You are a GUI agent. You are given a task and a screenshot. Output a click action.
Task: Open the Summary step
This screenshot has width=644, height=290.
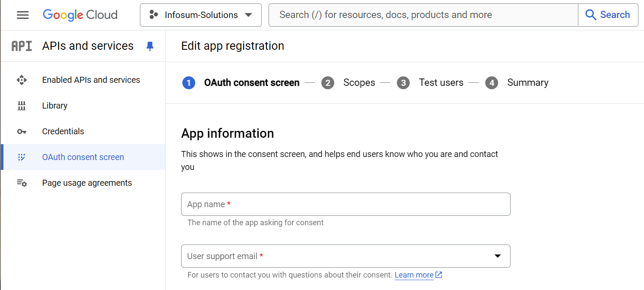pos(528,82)
